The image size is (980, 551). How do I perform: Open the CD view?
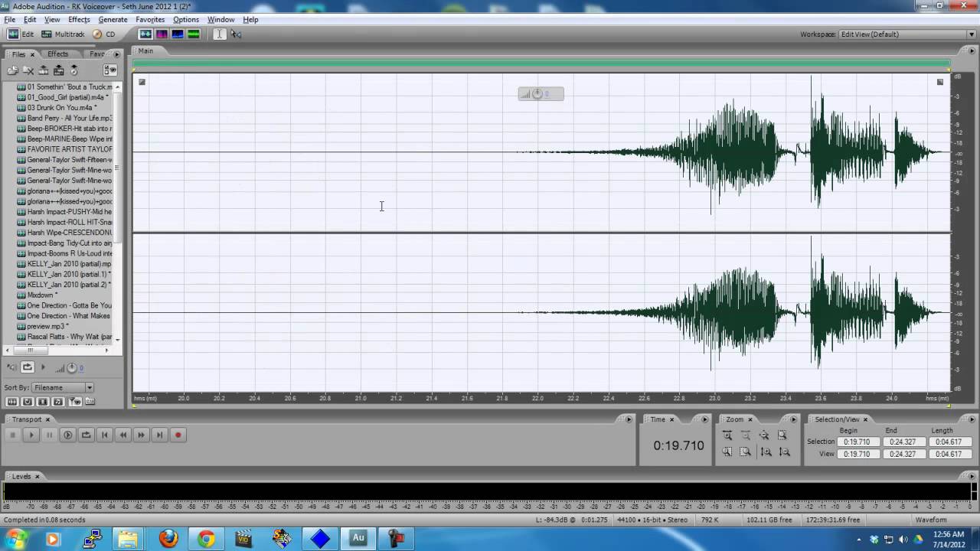(103, 34)
